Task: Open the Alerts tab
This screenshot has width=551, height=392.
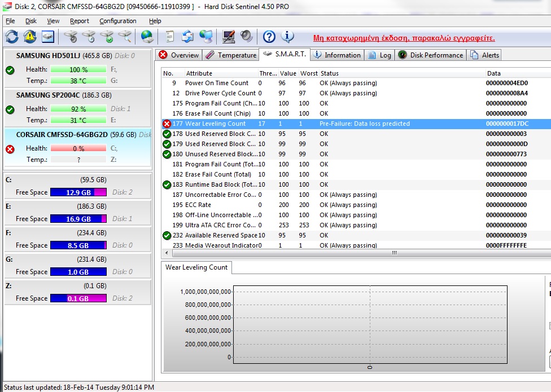Action: click(485, 55)
